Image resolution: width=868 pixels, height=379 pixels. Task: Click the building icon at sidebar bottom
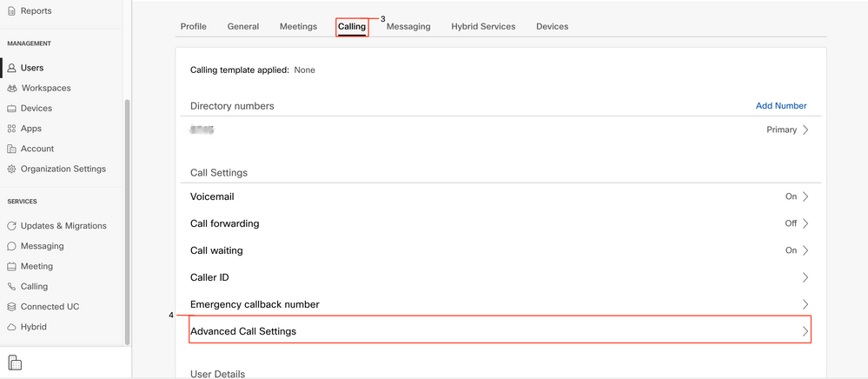(16, 362)
